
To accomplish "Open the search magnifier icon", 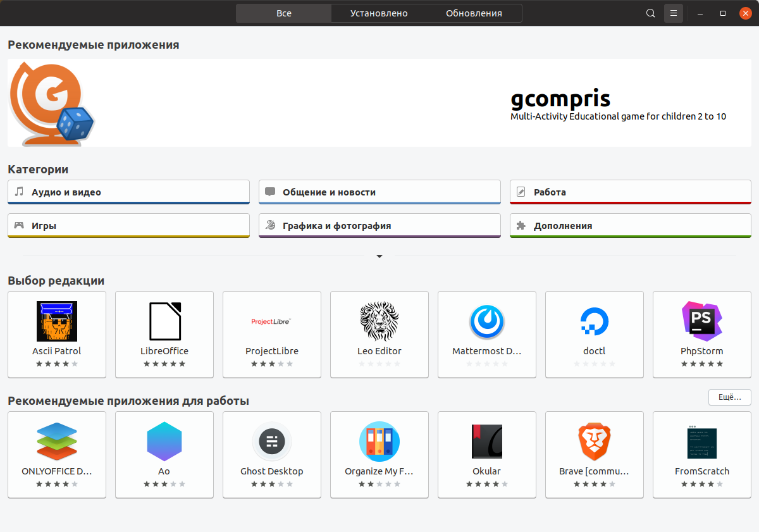I will 650,13.
